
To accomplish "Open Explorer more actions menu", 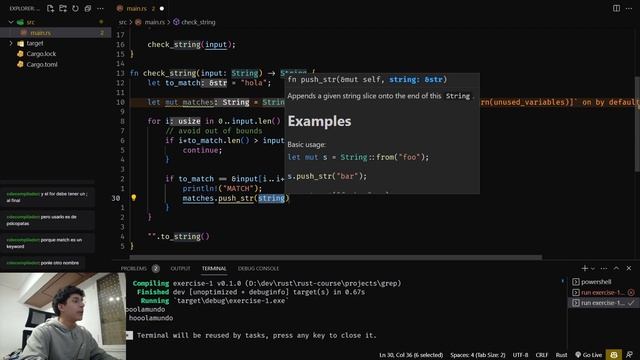I will pos(100,8).
